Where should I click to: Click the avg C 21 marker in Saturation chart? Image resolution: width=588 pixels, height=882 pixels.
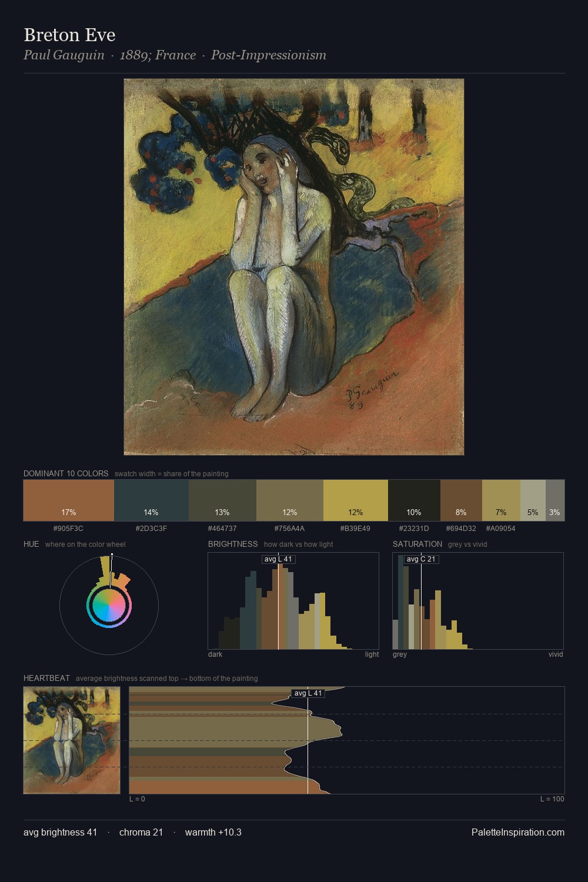pyautogui.click(x=421, y=559)
